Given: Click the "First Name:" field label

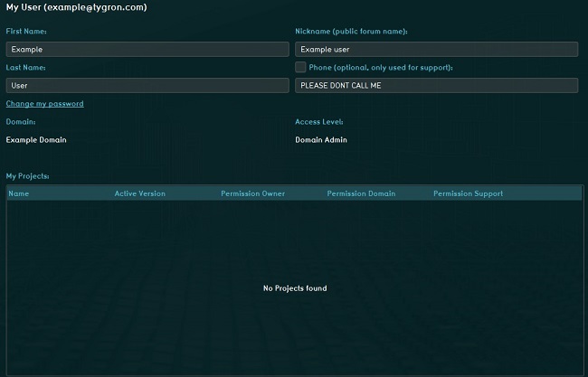Looking at the screenshot, I should [x=26, y=32].
